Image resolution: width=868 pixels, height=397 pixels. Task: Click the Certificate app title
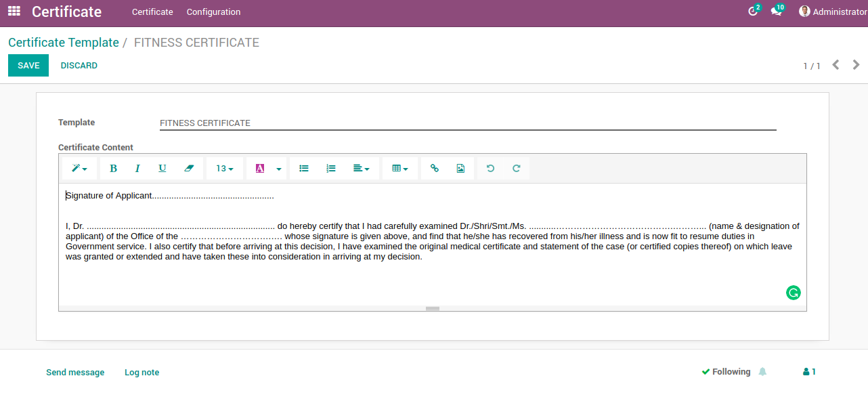click(66, 12)
